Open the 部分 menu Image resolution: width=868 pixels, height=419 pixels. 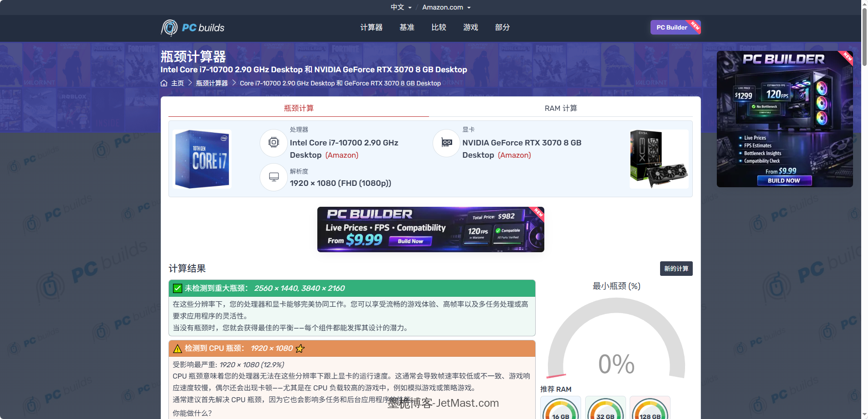click(x=502, y=28)
